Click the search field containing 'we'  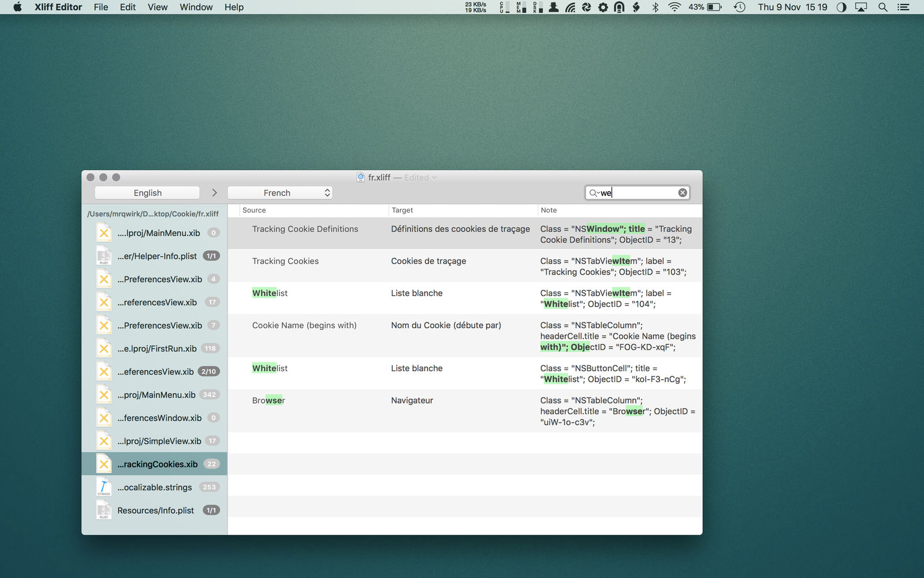[638, 193]
